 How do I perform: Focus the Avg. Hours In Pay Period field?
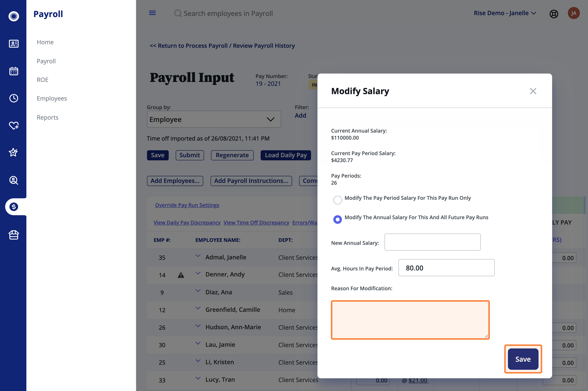coord(446,268)
